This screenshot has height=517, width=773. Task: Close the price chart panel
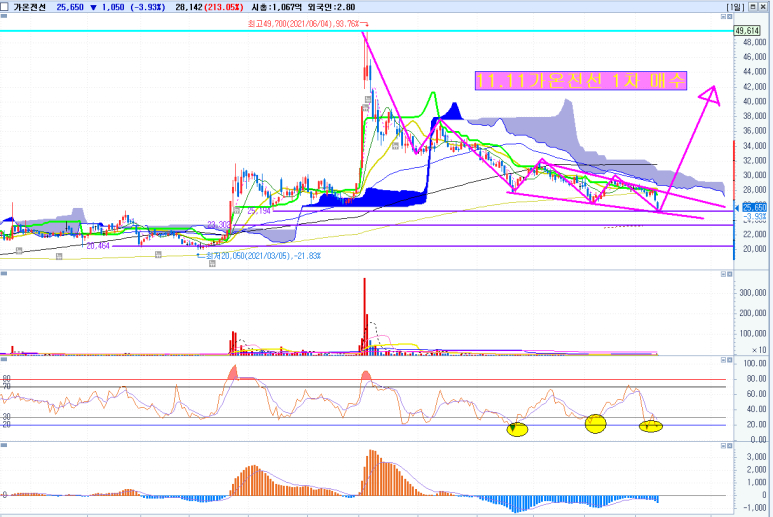730,16
